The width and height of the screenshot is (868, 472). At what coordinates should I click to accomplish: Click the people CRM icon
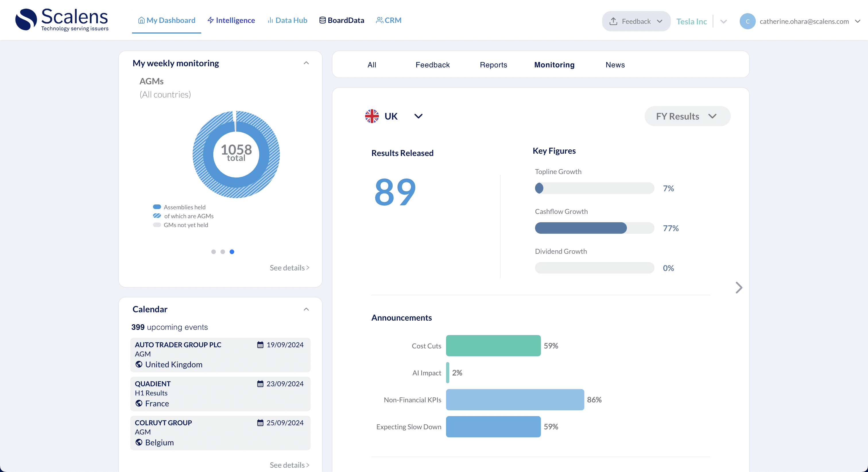[379, 21]
